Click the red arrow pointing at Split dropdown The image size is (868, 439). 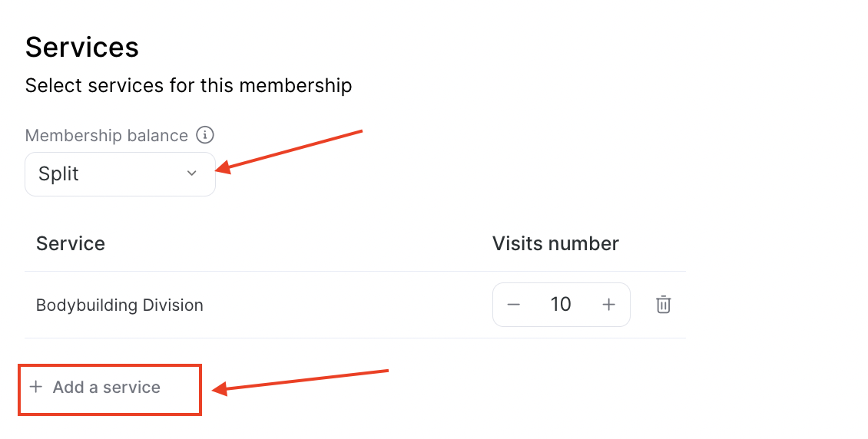pos(288,152)
